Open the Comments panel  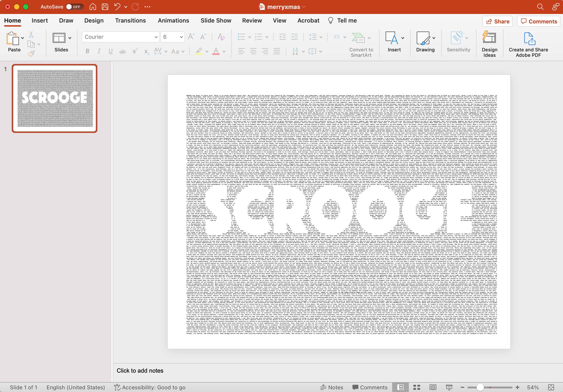[x=538, y=21]
